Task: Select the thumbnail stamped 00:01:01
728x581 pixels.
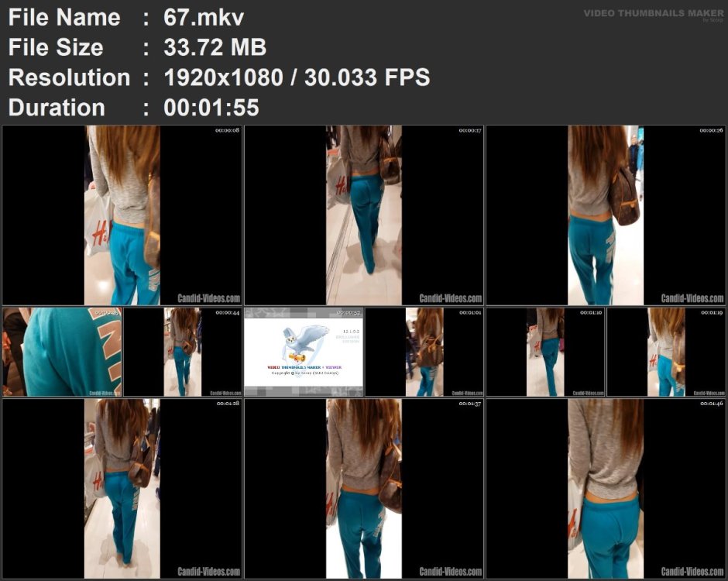Action: [424, 352]
